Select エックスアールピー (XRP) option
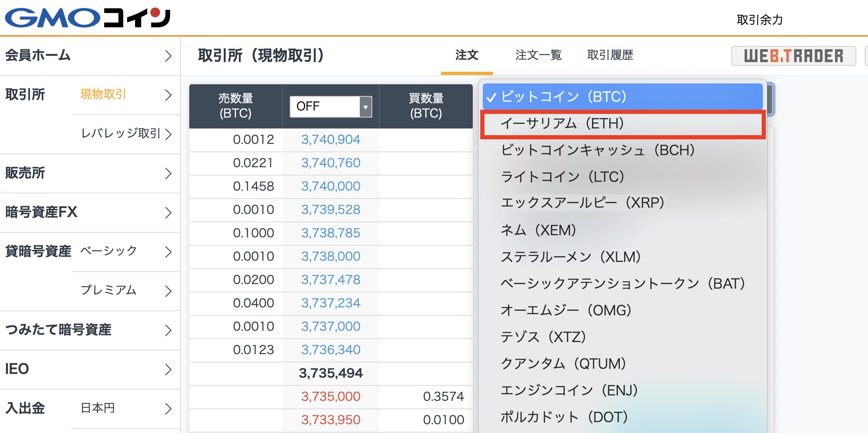 (623, 203)
